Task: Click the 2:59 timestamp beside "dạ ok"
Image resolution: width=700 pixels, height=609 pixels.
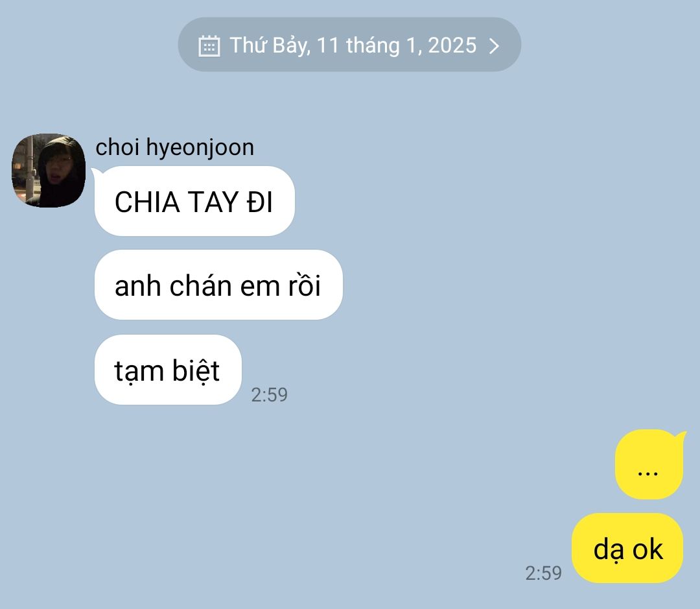Action: (x=543, y=573)
